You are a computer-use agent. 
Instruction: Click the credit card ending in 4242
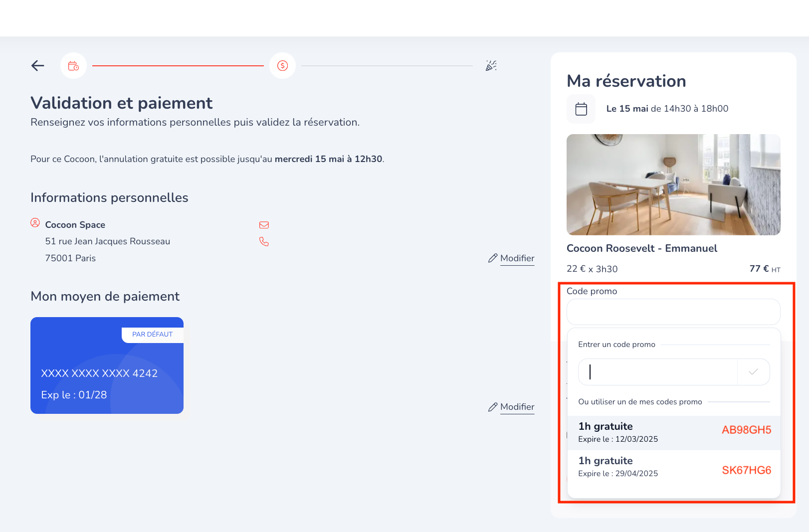(107, 365)
